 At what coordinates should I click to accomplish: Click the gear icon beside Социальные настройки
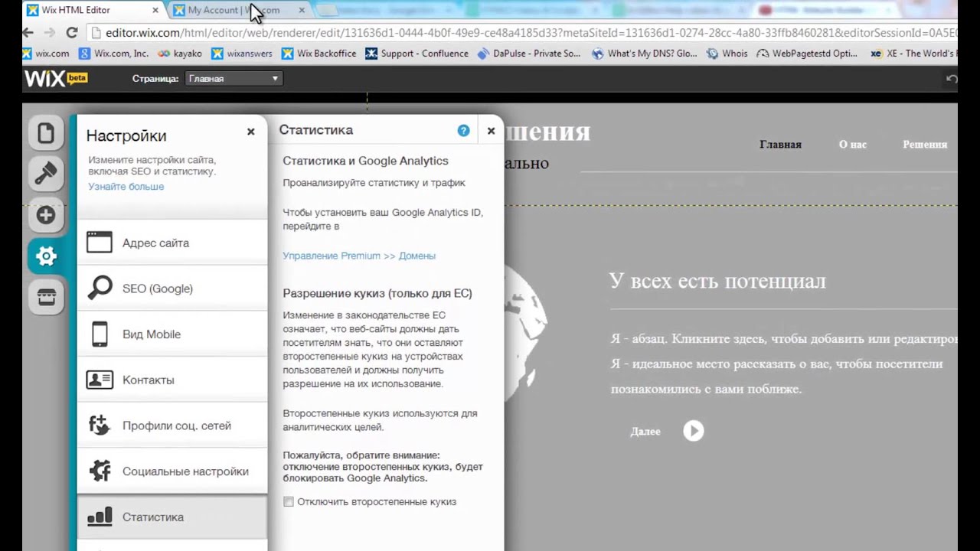pos(100,471)
